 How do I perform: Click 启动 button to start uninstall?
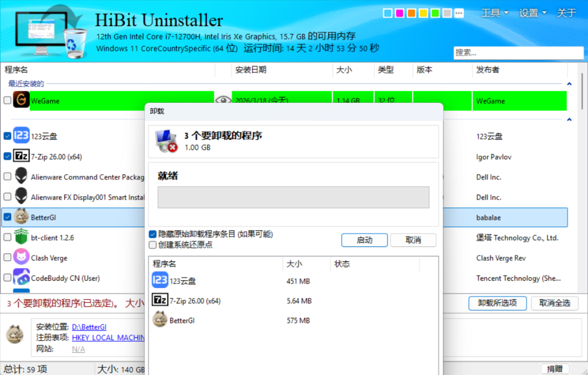click(x=364, y=240)
